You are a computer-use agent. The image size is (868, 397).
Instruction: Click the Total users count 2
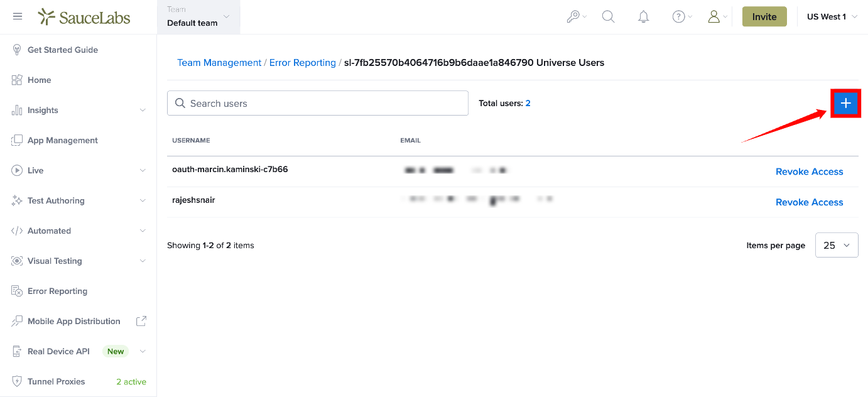coord(528,103)
